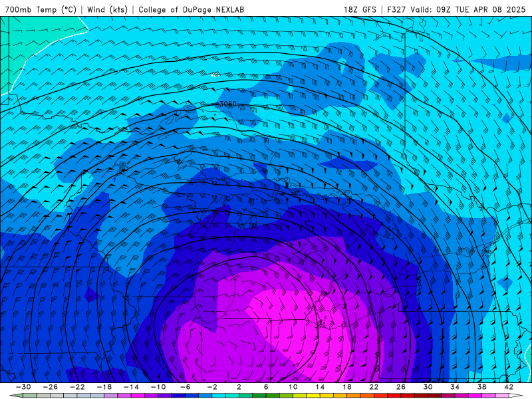Image resolution: width=532 pixels, height=399 pixels.
Task: Pick the '18' color scale label
Action: (x=346, y=387)
